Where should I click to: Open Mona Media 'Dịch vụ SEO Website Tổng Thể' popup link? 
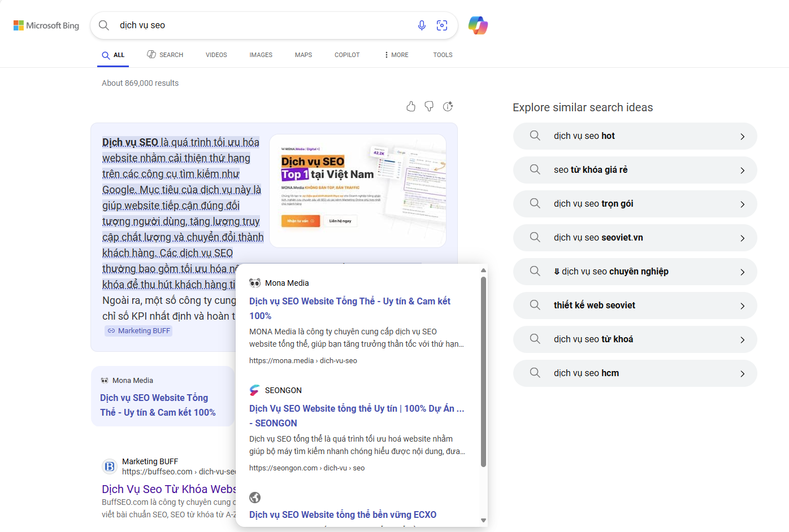click(x=350, y=308)
